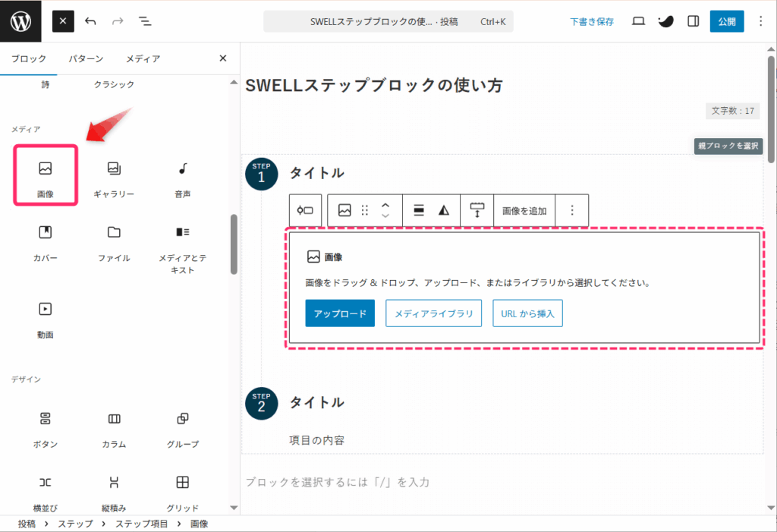Open the editor options menu at top right
Viewport: 777px width, 532px height.
coord(761,21)
